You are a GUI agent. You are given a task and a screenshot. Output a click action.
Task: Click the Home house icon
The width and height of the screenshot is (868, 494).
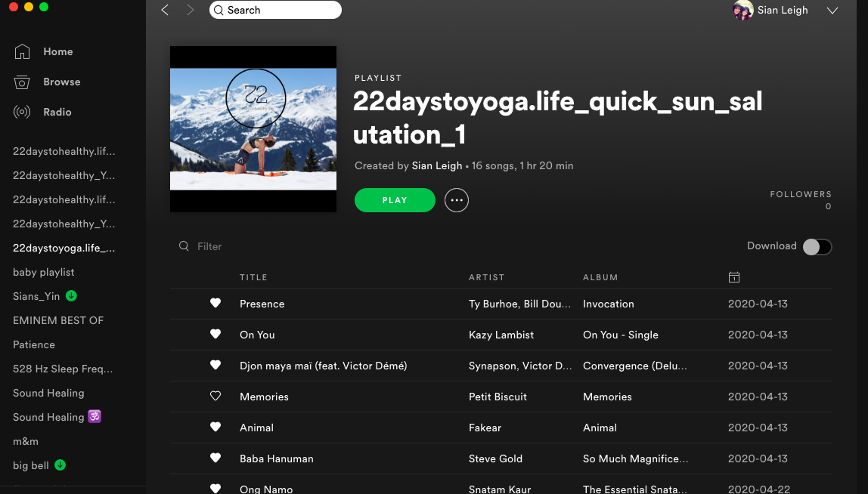click(22, 51)
